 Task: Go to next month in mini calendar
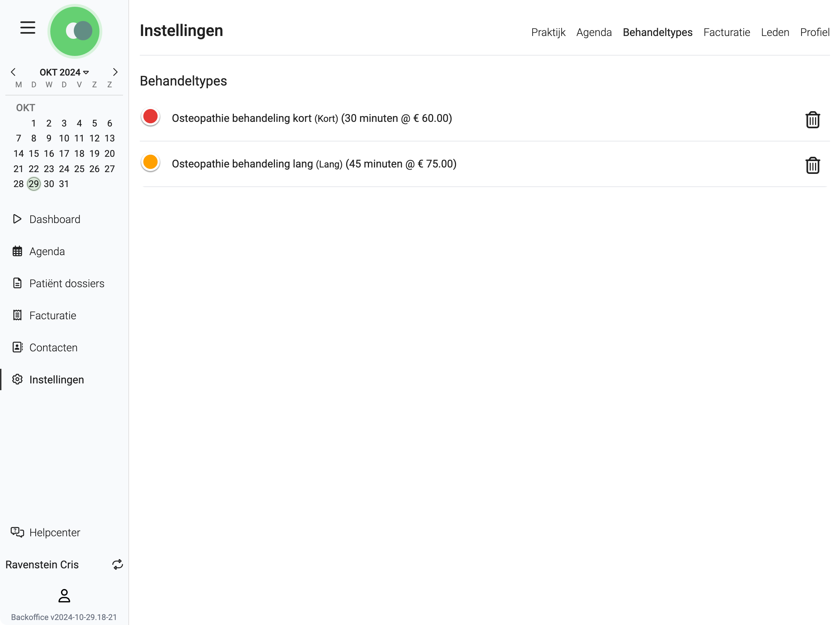pos(115,72)
